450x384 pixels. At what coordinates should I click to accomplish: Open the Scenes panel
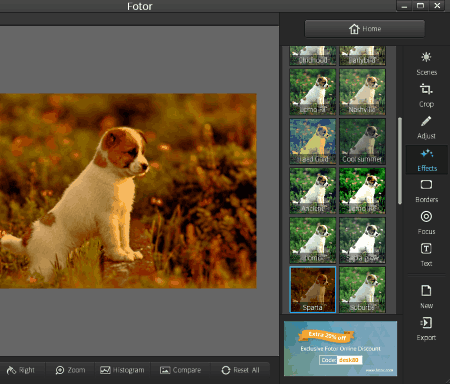[x=426, y=64]
